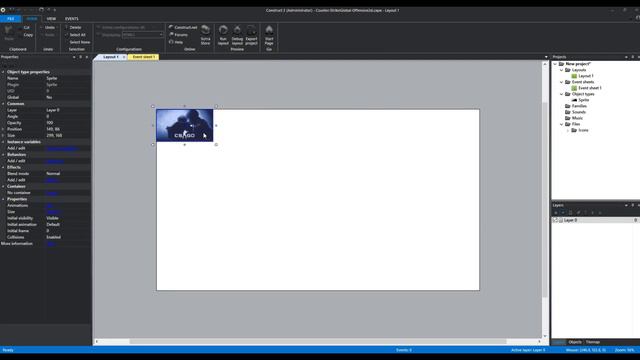Open the Exporter configuration dropdown
Viewport: 640px width, 360px height.
(143, 35)
